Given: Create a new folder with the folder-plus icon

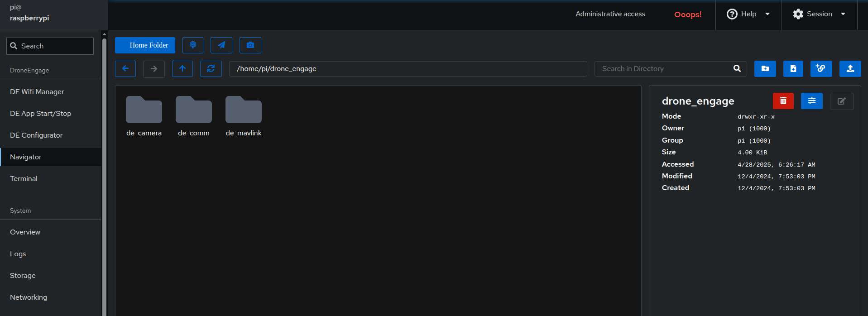Looking at the screenshot, I should coord(765,69).
